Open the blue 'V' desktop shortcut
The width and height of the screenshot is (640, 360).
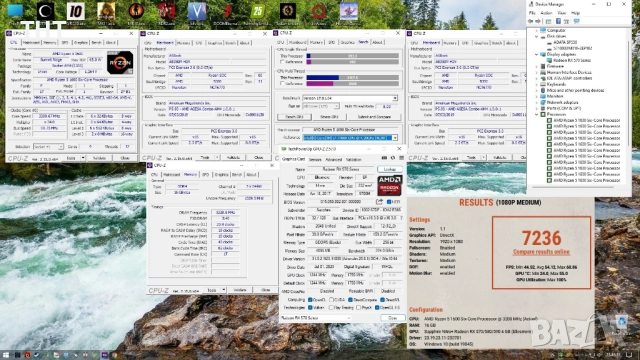point(197,11)
